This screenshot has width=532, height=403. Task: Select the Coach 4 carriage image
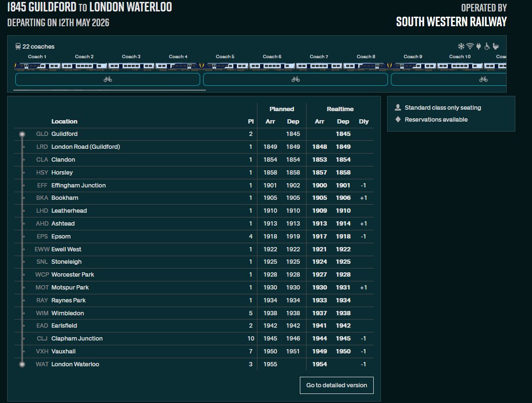click(178, 66)
